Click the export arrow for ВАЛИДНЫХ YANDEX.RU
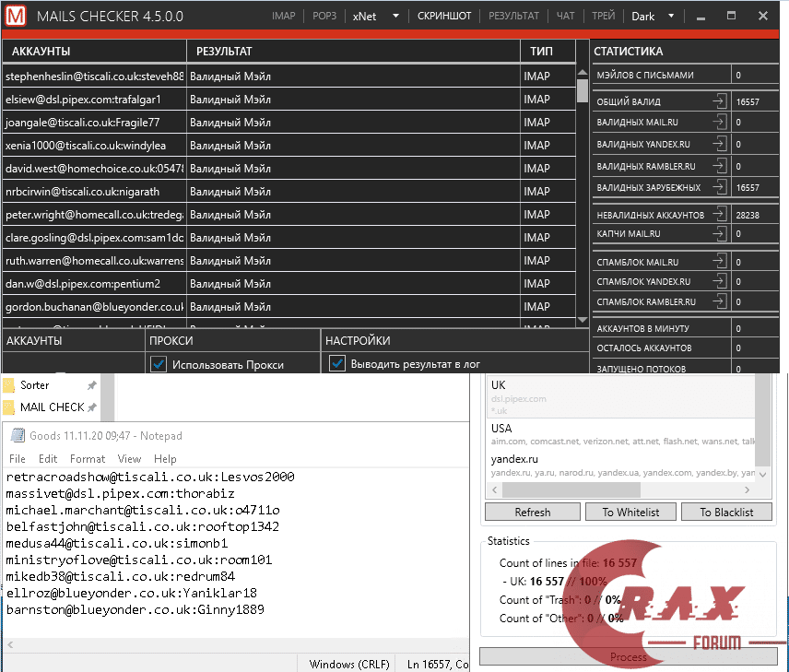Image resolution: width=789 pixels, height=672 pixels. click(x=719, y=145)
